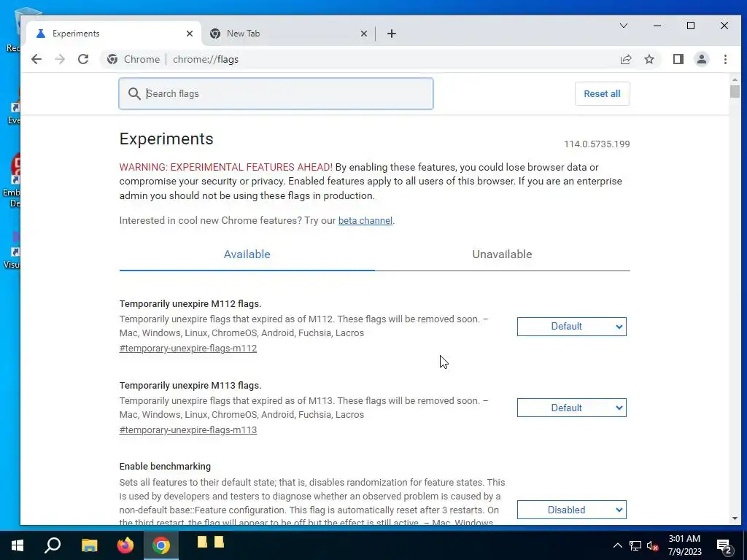This screenshot has height=560, width=747.
Task: Open #temporary-unexpire-flags-m113 anchor link
Action: (x=188, y=429)
